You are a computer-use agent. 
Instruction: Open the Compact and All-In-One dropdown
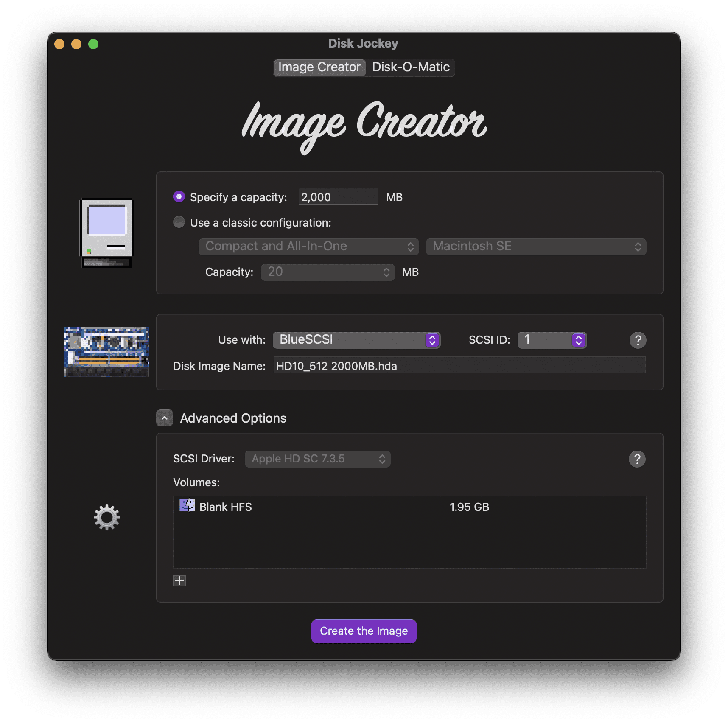tap(309, 247)
